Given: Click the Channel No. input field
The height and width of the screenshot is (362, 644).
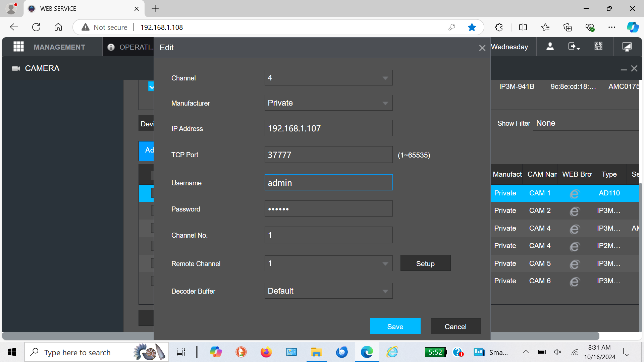Looking at the screenshot, I should coord(328,235).
